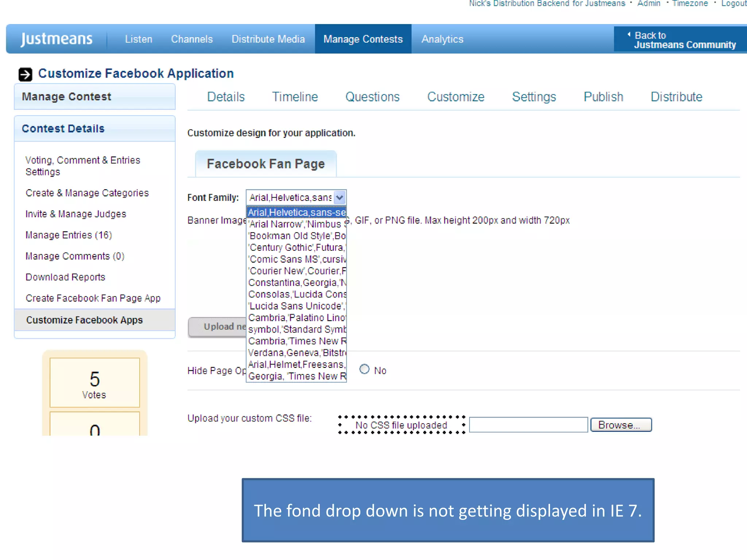Click the custom CSS file path field
This screenshot has width=747, height=560.
[x=529, y=425]
